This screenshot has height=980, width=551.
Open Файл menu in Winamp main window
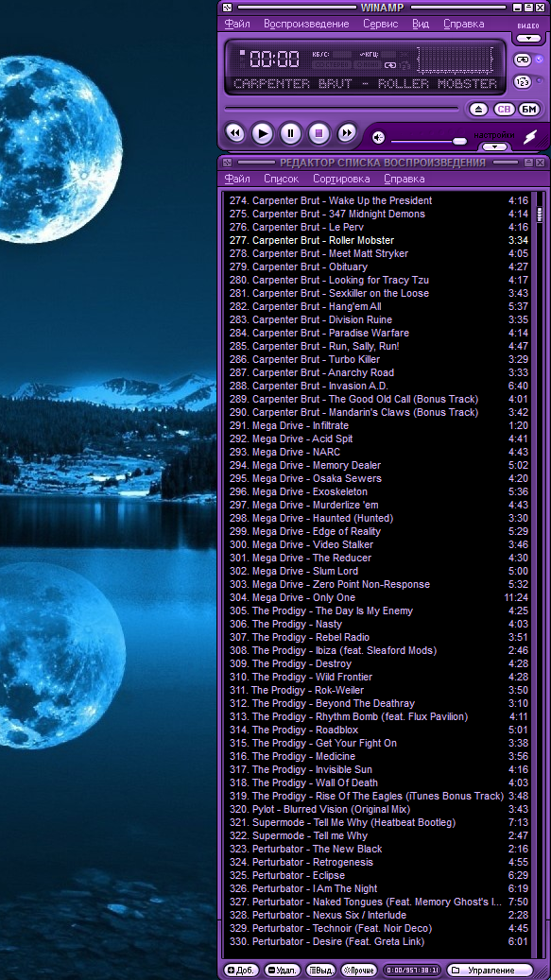(237, 24)
